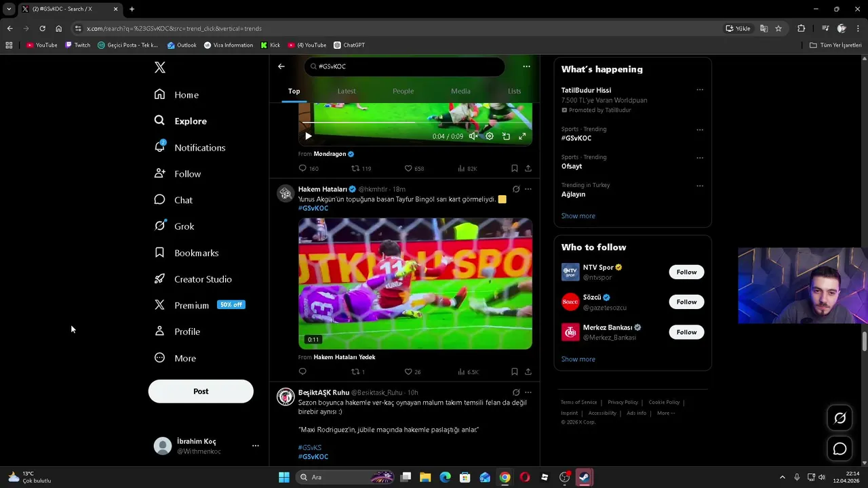Viewport: 868px width, 488px height.
Task: Open Steam from the taskbar
Action: 583,477
